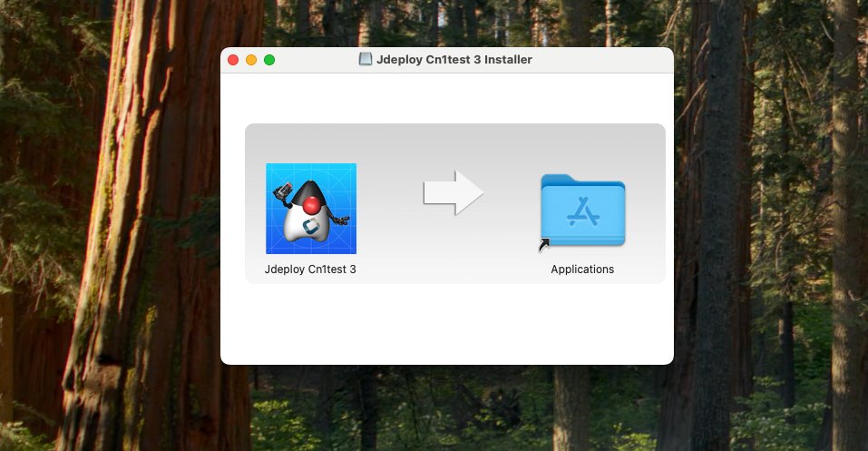
Task: Click the 'Jdeploy Cn1test 3 Installer' window title
Action: (454, 59)
